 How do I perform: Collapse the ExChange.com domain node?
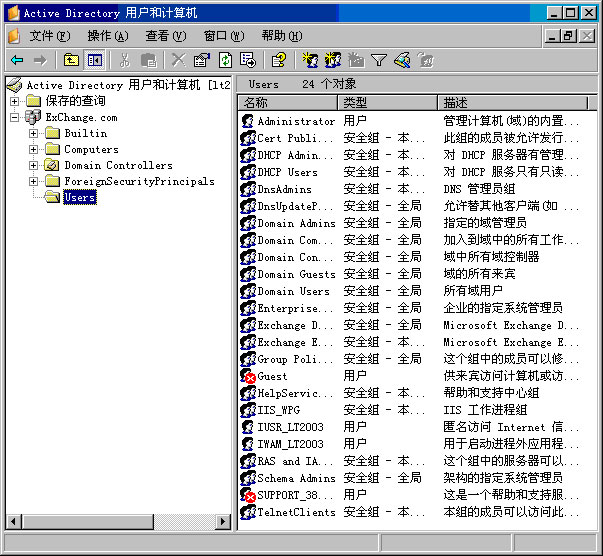(15, 118)
